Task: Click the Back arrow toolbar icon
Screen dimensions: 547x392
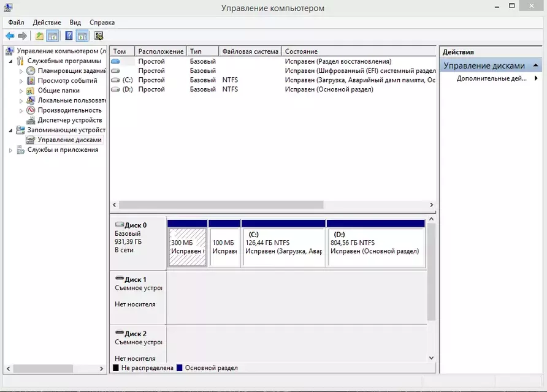Action: tap(10, 36)
